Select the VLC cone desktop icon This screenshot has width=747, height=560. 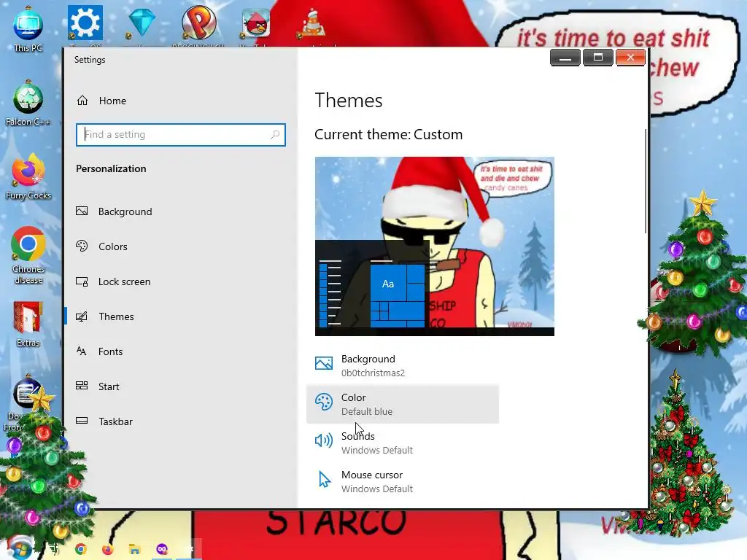[312, 23]
